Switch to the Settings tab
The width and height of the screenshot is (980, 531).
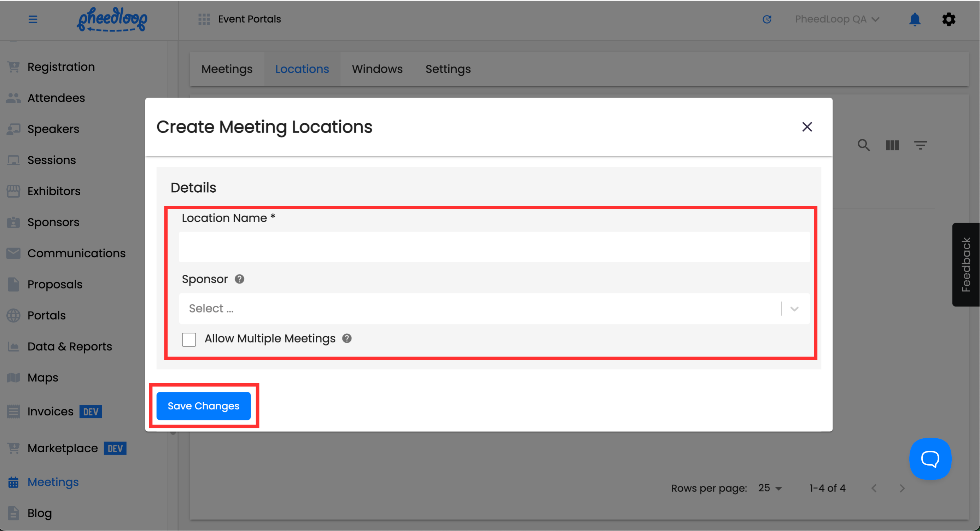point(448,69)
